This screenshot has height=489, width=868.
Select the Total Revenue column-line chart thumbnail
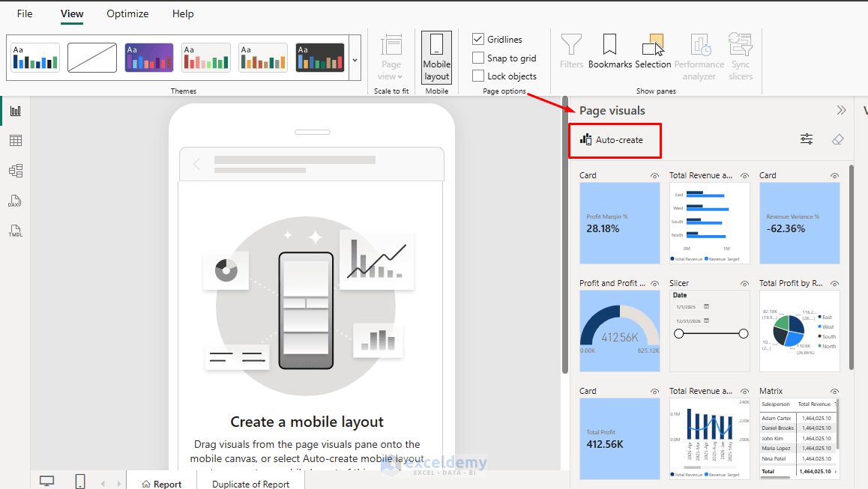[710, 439]
